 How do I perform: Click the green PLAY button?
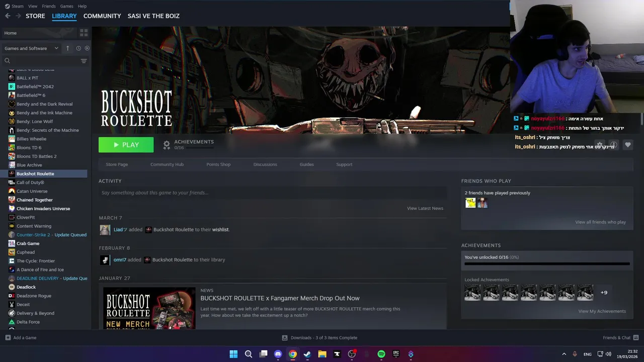(x=126, y=145)
